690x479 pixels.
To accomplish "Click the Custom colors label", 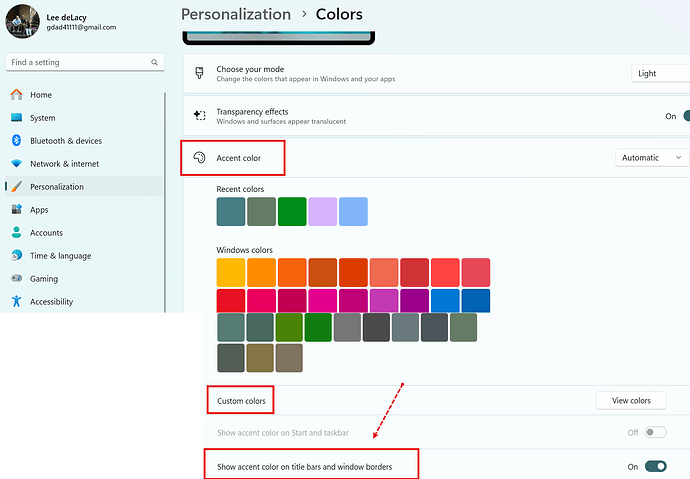I will coord(241,401).
